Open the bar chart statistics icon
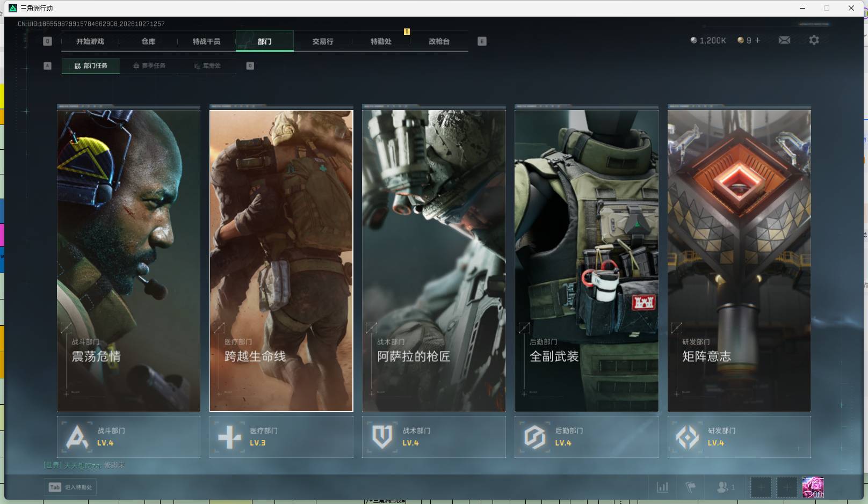Screen dimensions: 868x504 coord(663,487)
